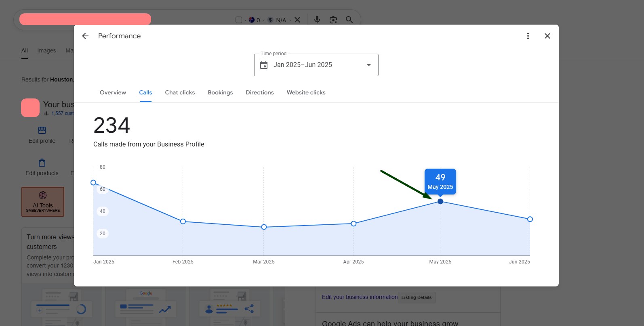Image resolution: width=644 pixels, height=326 pixels.
Task: Click Edit your business information link
Action: click(x=360, y=297)
